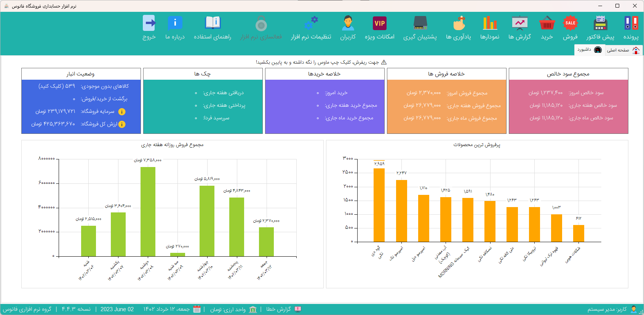Open نمودارها charts icon
This screenshot has width=644, height=315.
pos(490,23)
